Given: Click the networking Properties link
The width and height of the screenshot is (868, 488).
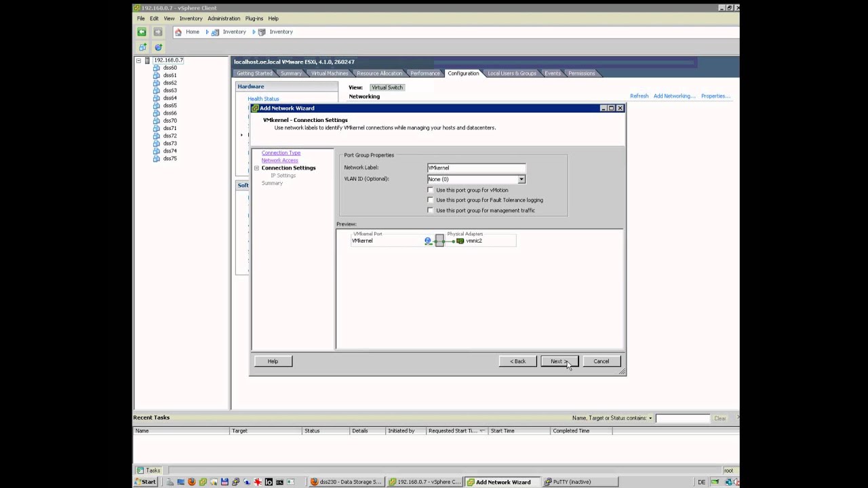Looking at the screenshot, I should 715,96.
